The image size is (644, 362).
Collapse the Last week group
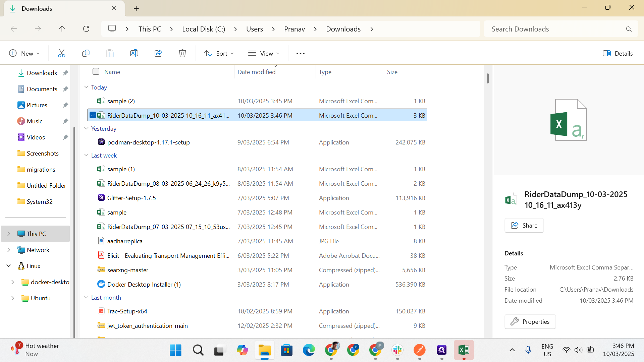[x=86, y=155]
